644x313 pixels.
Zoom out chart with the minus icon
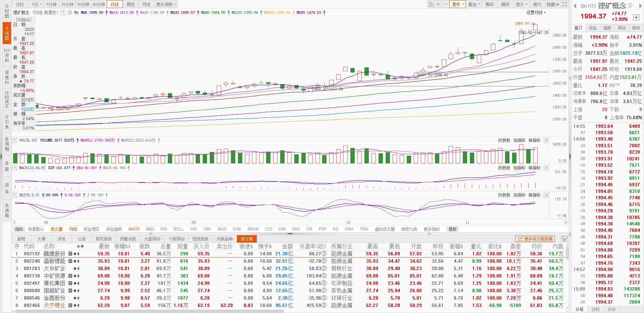click(x=446, y=4)
